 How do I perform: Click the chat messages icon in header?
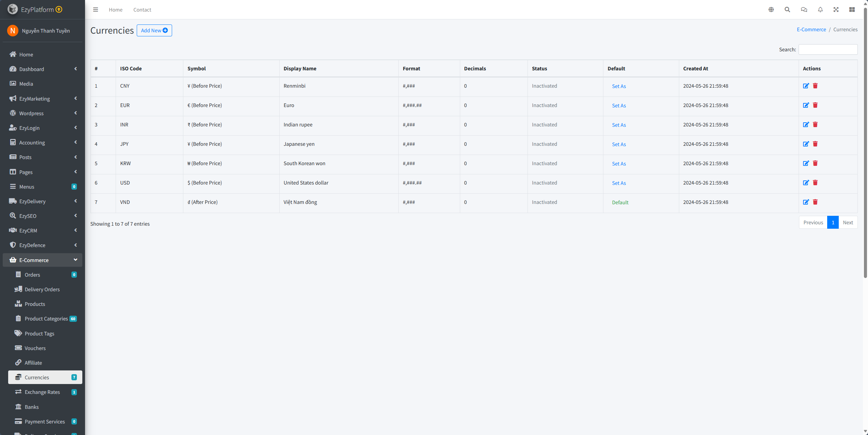tap(804, 10)
